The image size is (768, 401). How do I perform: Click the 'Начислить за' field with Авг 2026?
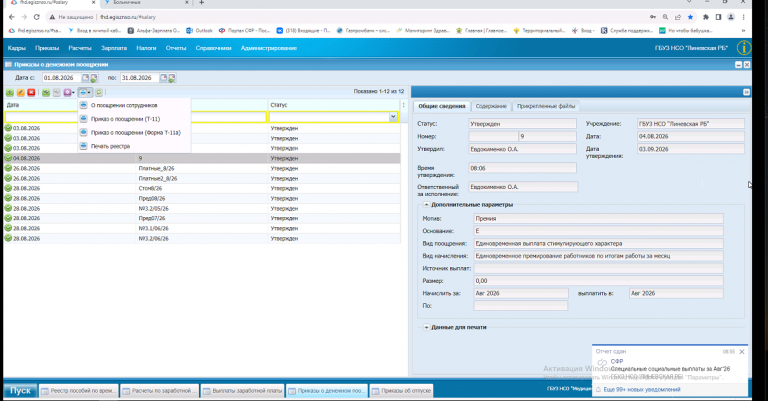pos(521,293)
